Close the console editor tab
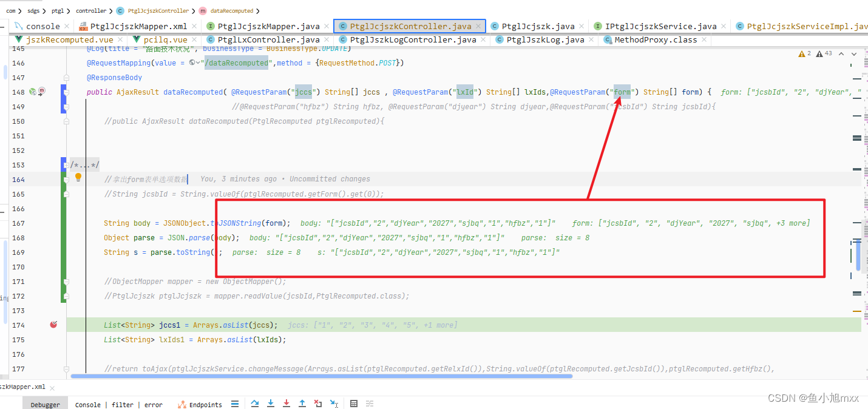The width and height of the screenshot is (868, 409). tap(67, 26)
